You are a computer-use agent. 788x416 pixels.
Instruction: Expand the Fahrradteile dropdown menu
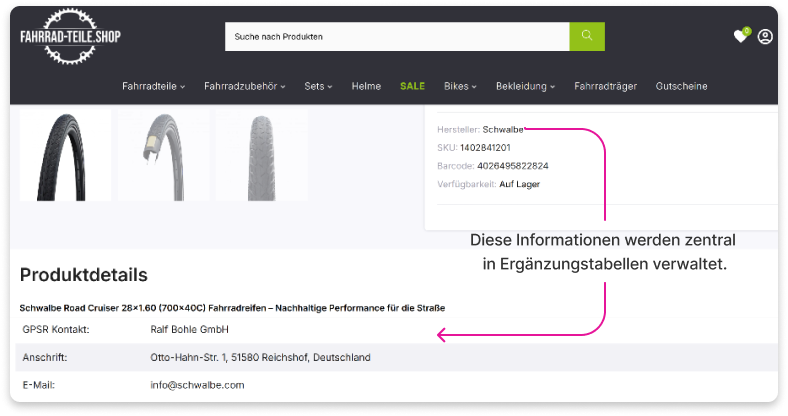coord(155,86)
